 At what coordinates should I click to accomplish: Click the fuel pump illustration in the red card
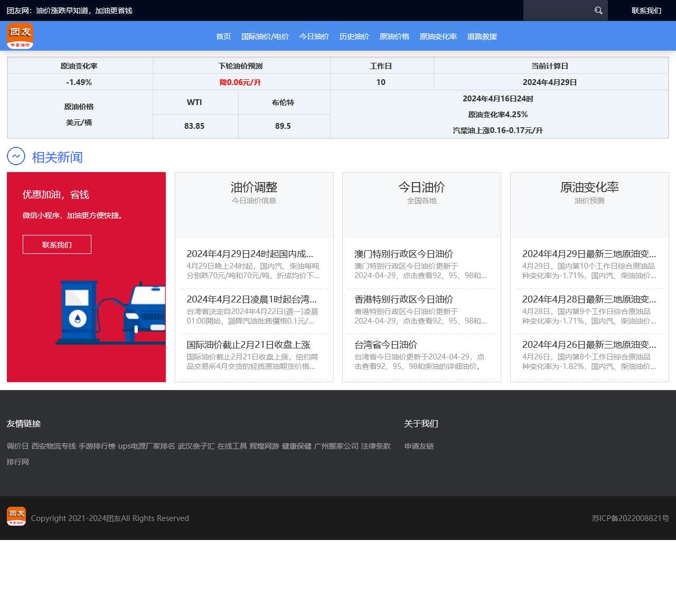click(79, 311)
